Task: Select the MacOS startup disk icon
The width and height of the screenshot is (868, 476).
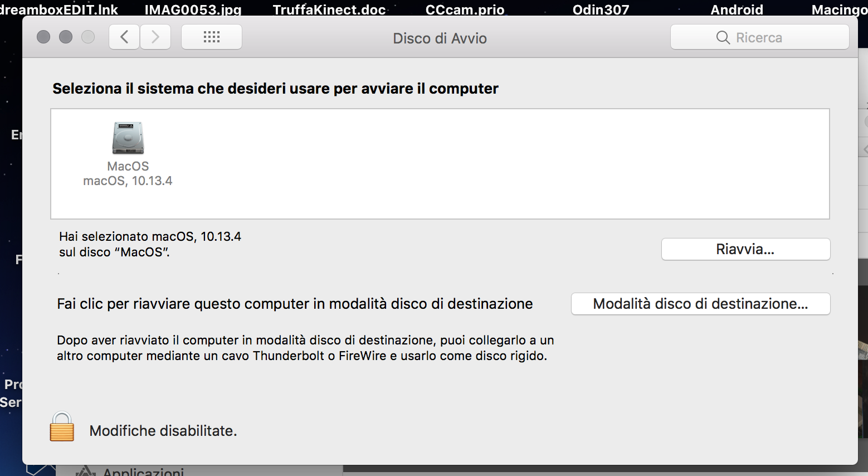Action: [128, 138]
